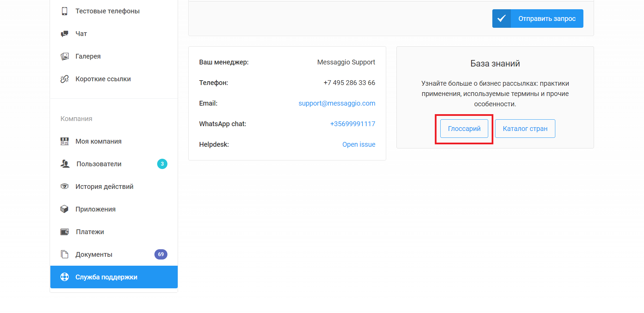Open Пользователи page
The image size is (644, 313).
click(114, 164)
